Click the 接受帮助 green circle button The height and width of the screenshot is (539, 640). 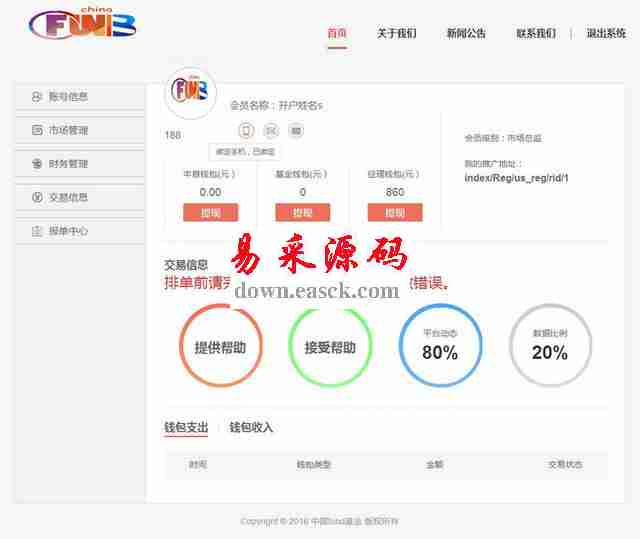[x=330, y=347]
